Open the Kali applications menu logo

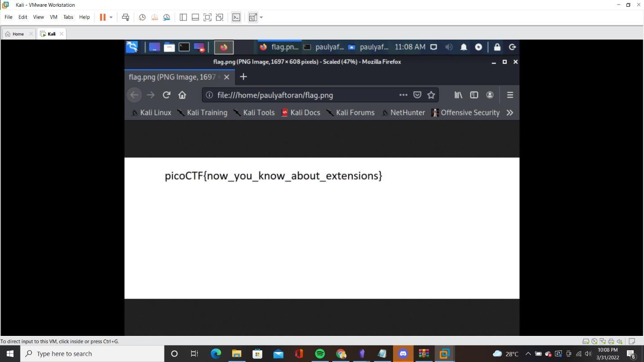pos(132,47)
